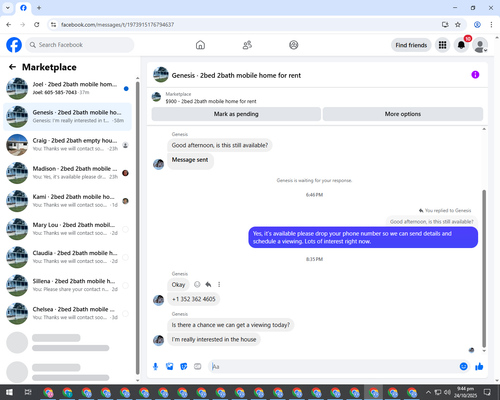Open the Craig 2bed 2bath empty house chat
Screen dimensions: 500x400
pos(67,145)
